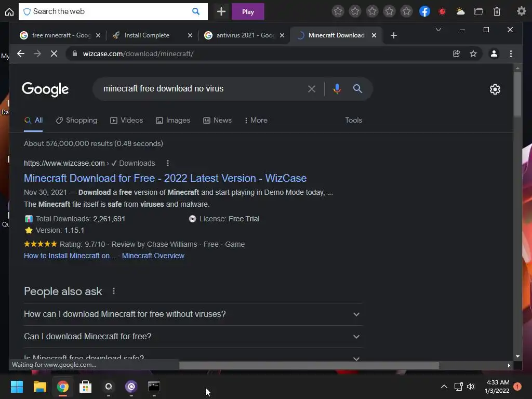Open File Explorer from the taskbar
The image size is (532, 399).
39,387
